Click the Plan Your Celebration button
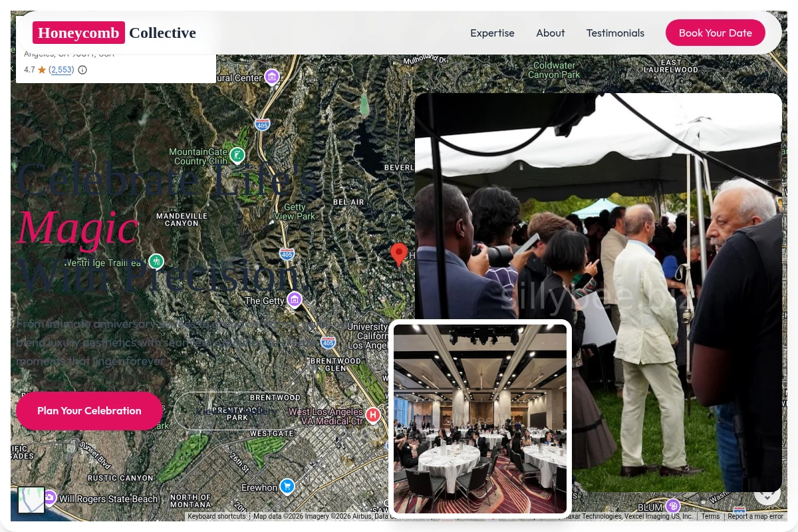 coord(89,411)
